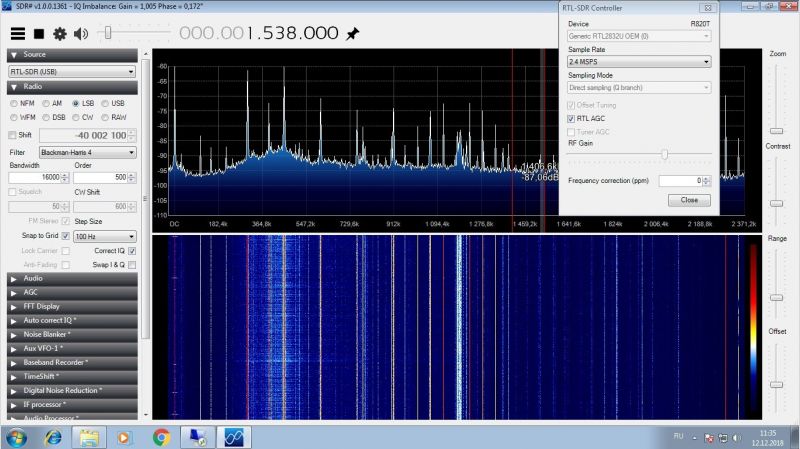Select WFM demodulation mode
The width and height of the screenshot is (800, 449).
coord(22,117)
